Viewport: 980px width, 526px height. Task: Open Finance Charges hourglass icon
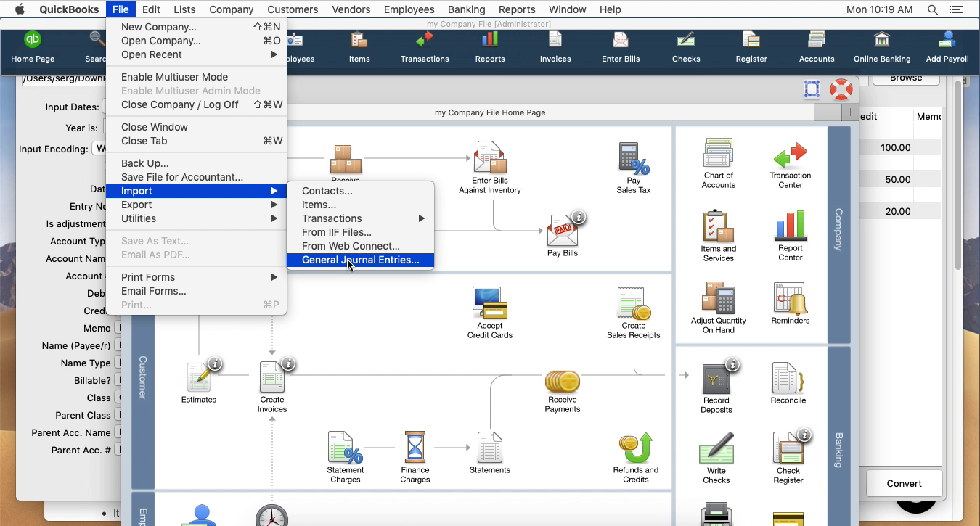[415, 448]
